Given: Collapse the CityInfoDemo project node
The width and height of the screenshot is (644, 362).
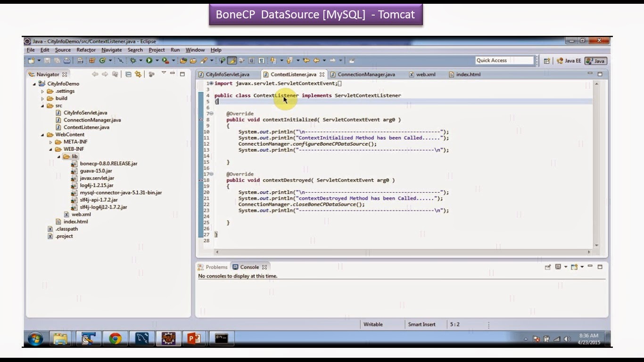Looking at the screenshot, I should pyautogui.click(x=34, y=84).
